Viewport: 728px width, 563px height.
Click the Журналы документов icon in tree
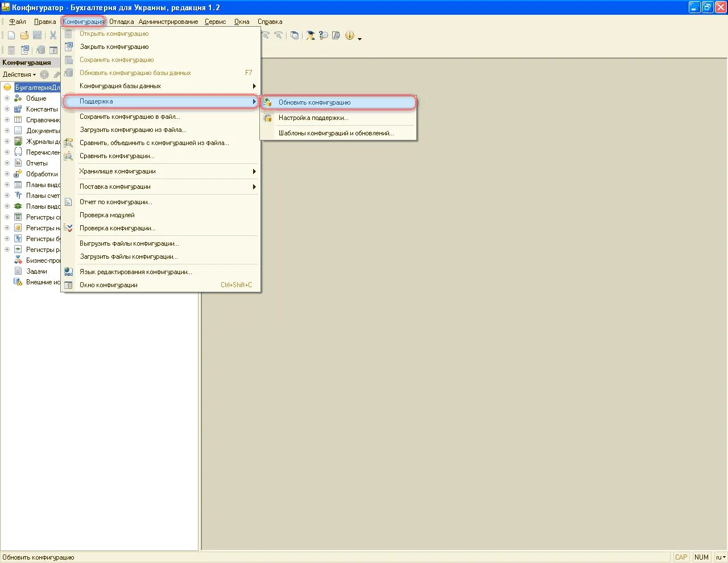tap(18, 142)
